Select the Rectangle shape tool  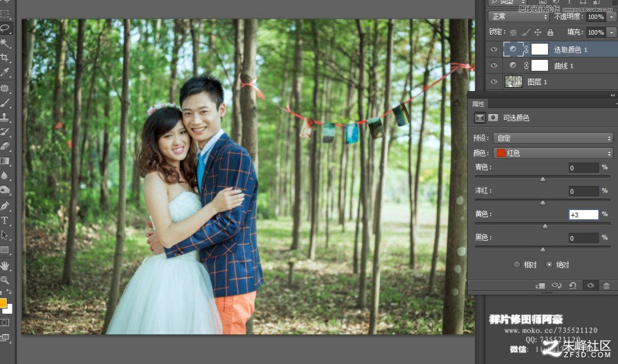coord(5,250)
